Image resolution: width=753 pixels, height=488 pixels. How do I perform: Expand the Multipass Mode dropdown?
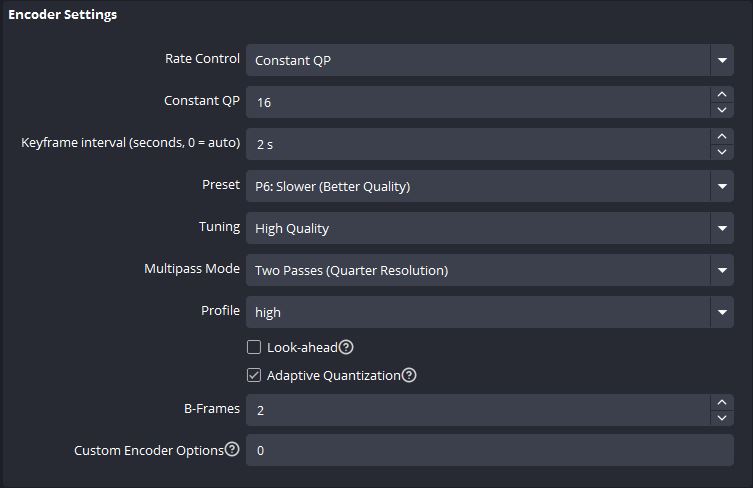pyautogui.click(x=489, y=270)
